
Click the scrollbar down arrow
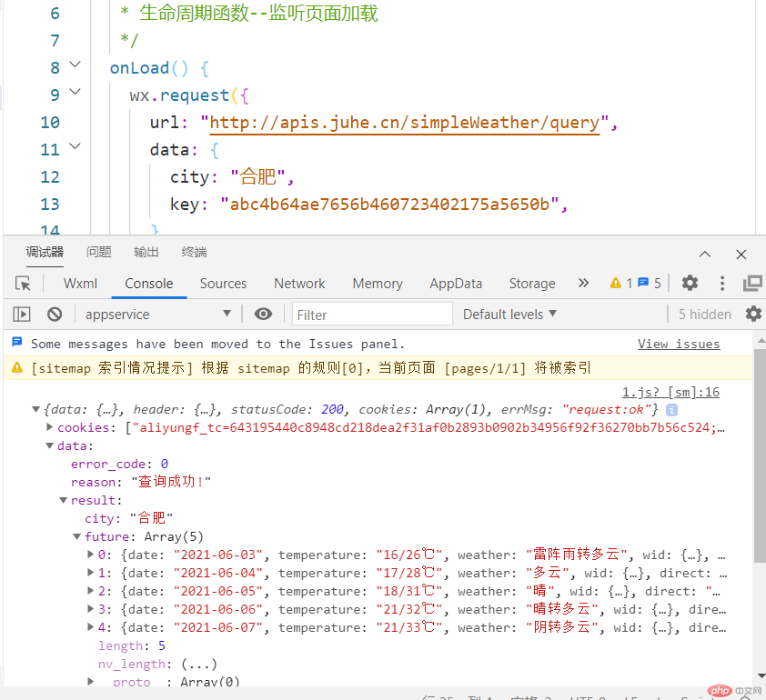(761, 676)
